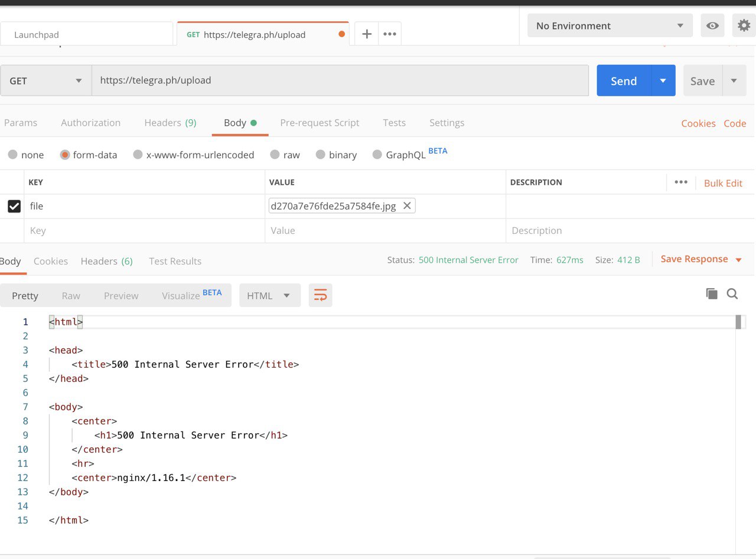Viewport: 756px width, 559px height.
Task: Click the 627ms response time value
Action: click(x=570, y=260)
